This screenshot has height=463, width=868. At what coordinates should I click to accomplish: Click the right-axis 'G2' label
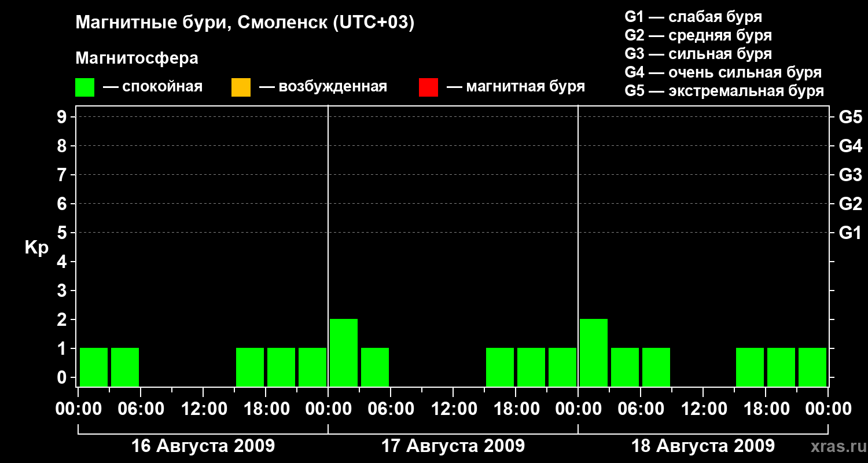[x=850, y=204]
